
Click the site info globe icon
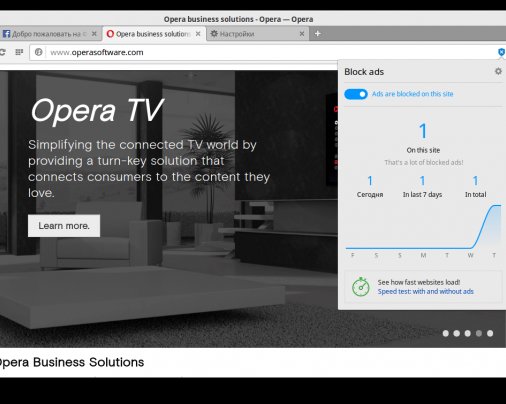click(x=39, y=52)
